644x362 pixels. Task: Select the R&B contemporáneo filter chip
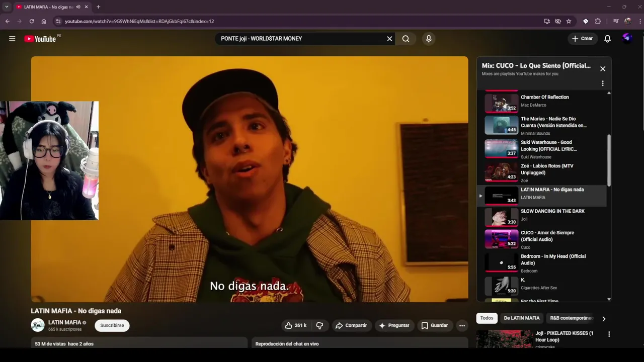[x=572, y=318]
